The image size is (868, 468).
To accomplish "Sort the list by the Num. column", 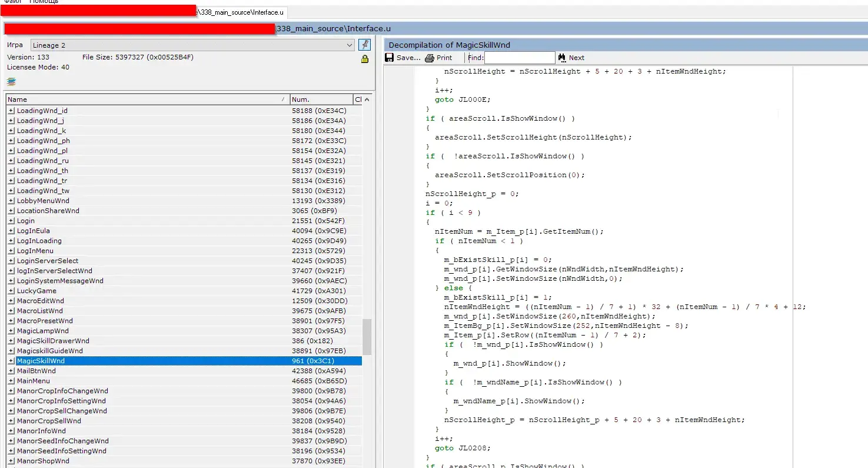I will point(321,99).
